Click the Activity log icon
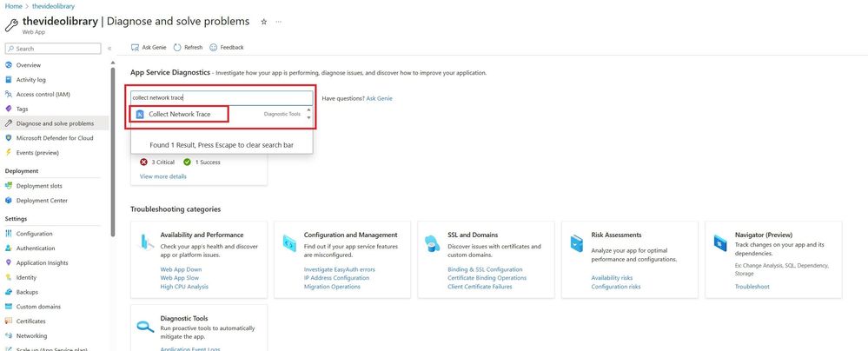868x351 pixels. tap(9, 80)
